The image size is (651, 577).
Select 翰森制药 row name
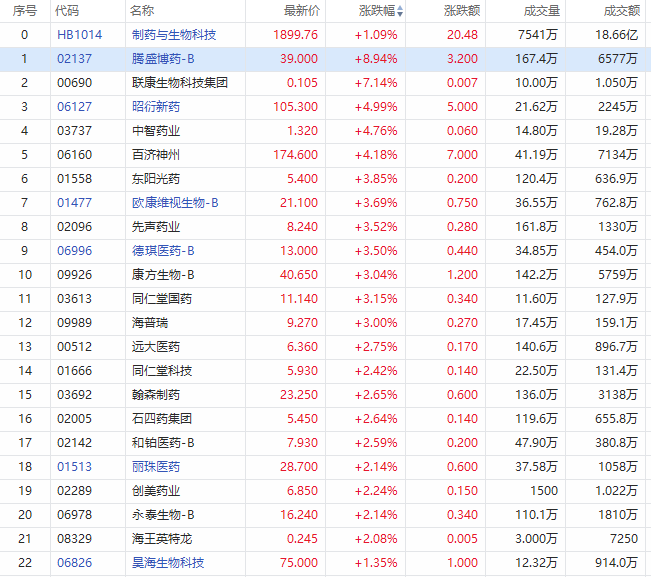click(156, 395)
